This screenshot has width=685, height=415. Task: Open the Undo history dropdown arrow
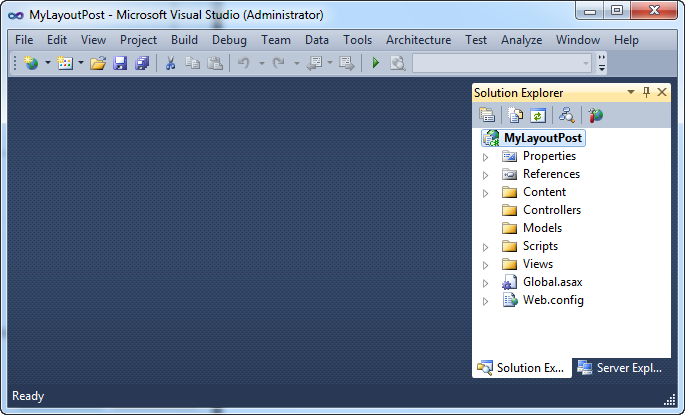(262, 63)
